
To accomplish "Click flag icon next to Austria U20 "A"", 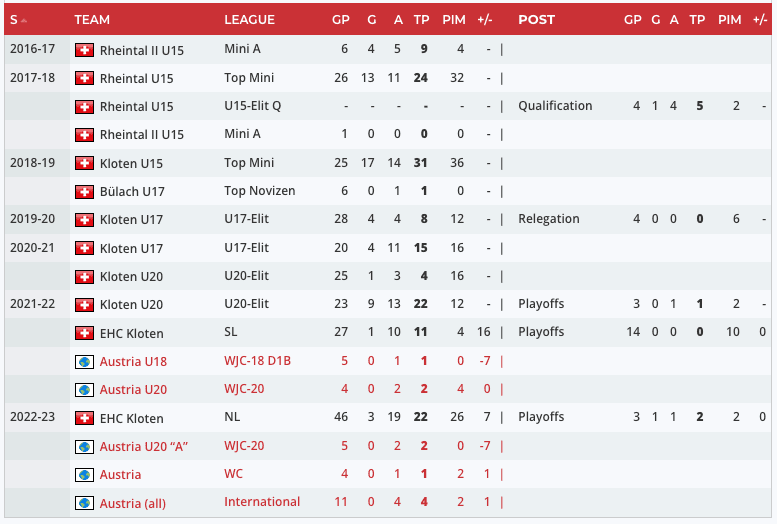I will pyautogui.click(x=84, y=446).
